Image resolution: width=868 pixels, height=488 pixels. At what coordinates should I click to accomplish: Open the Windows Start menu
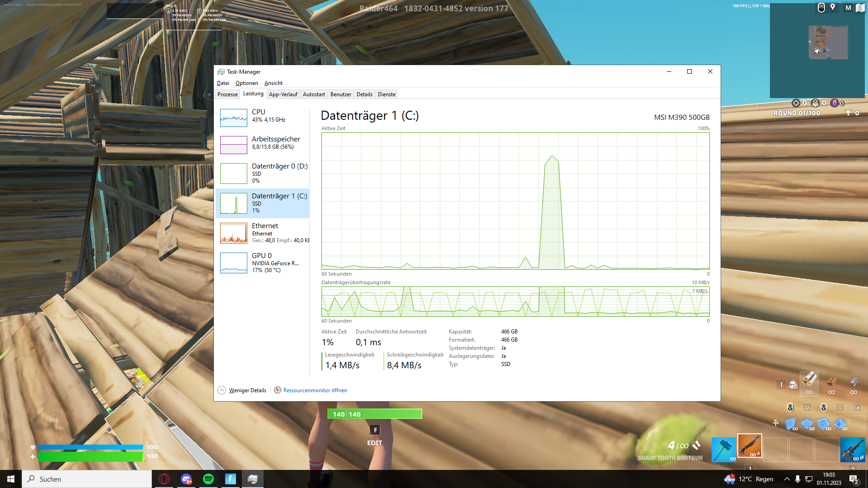click(x=11, y=479)
